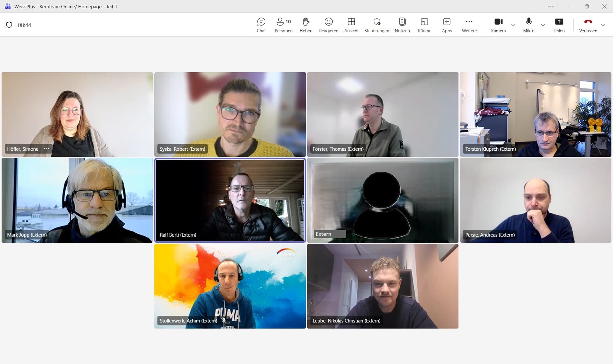This screenshot has height=364, width=613.
Task: Select Ralf Berti's video tile
Action: pyautogui.click(x=230, y=200)
